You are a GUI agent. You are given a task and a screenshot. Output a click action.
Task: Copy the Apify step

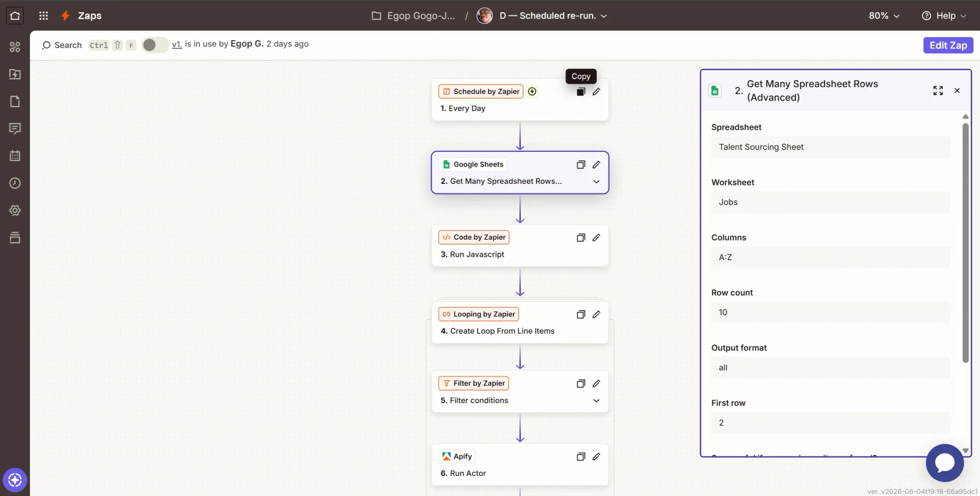click(x=581, y=457)
